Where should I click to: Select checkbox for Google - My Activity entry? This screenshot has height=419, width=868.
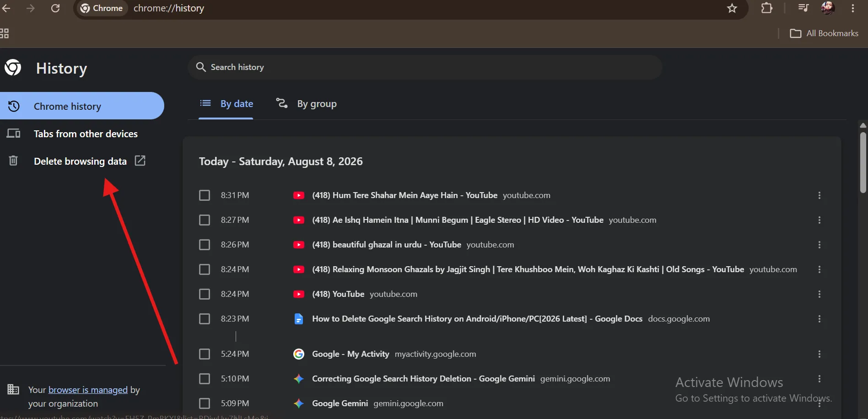coord(205,354)
